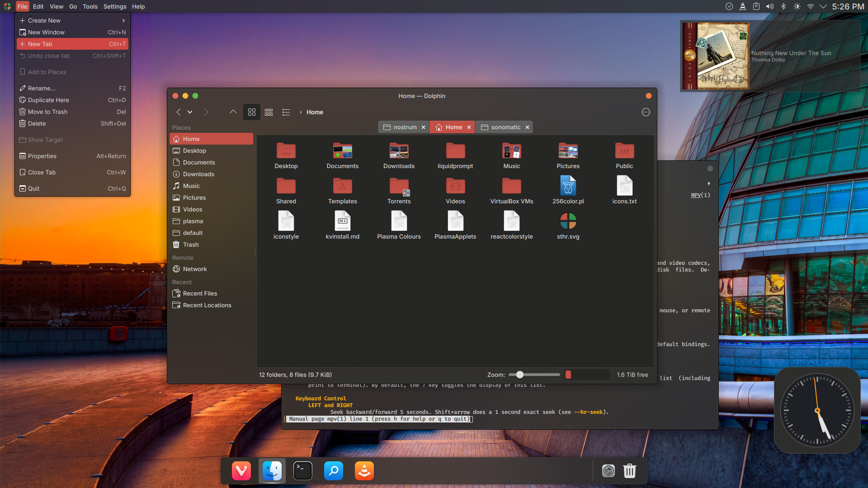This screenshot has height=488, width=868.
Task: Open the search app from the dock
Action: [333, 470]
